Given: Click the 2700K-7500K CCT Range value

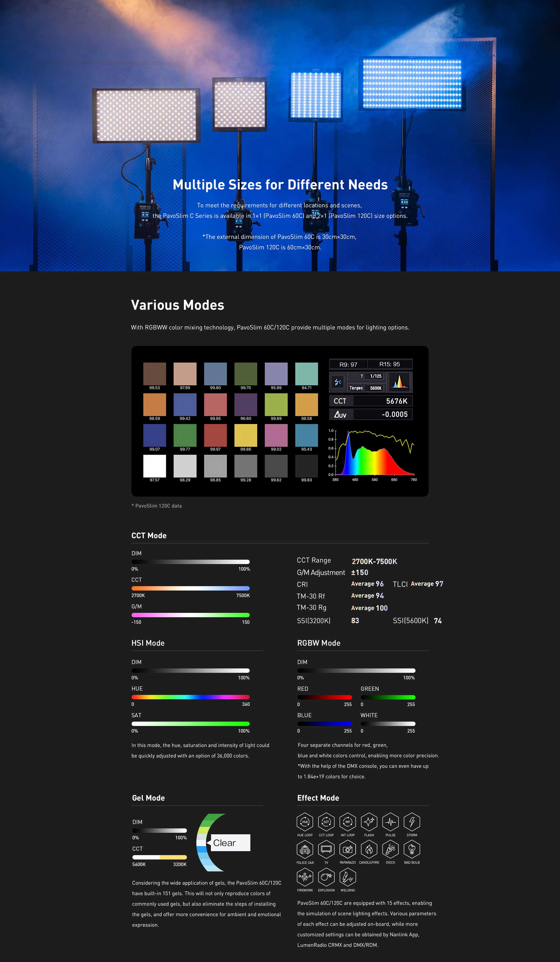Looking at the screenshot, I should pos(374,561).
